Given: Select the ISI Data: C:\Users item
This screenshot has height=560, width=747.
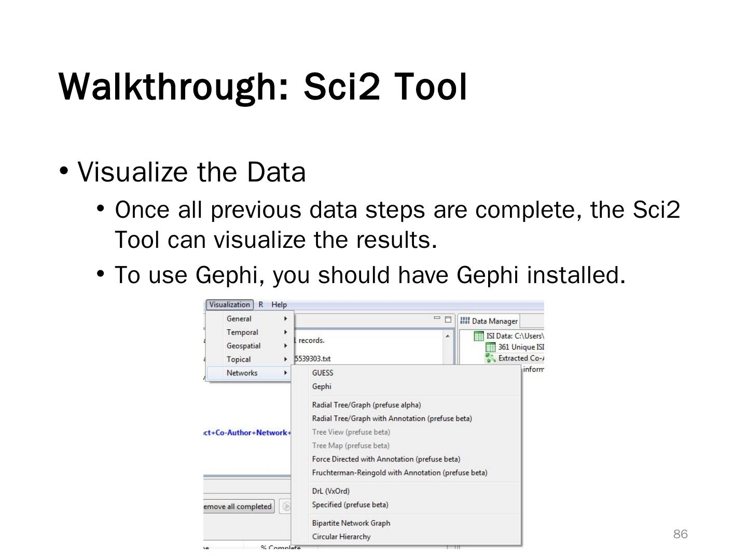Looking at the screenshot, I should point(515,336).
